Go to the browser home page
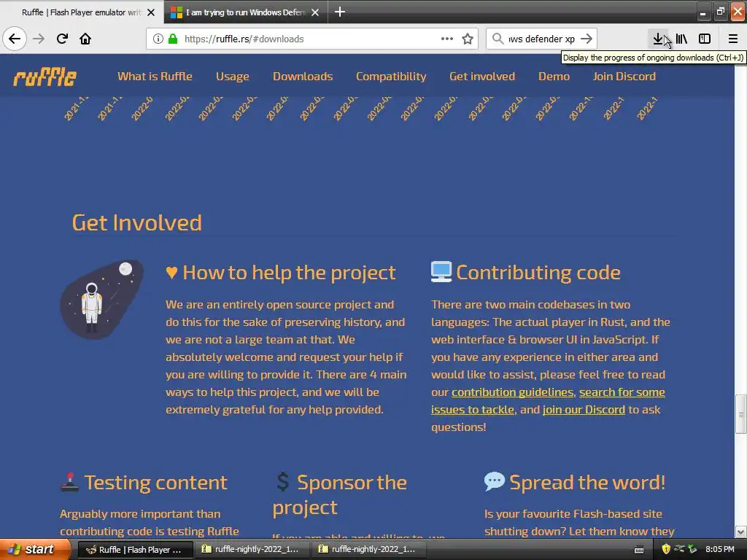This screenshot has height=560, width=747. pyautogui.click(x=85, y=39)
